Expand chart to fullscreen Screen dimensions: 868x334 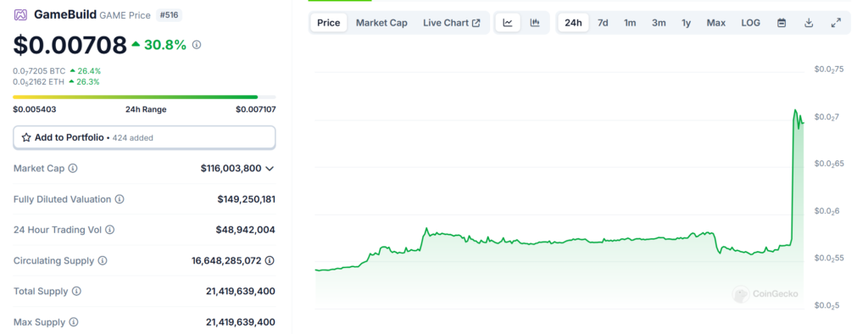pos(836,23)
